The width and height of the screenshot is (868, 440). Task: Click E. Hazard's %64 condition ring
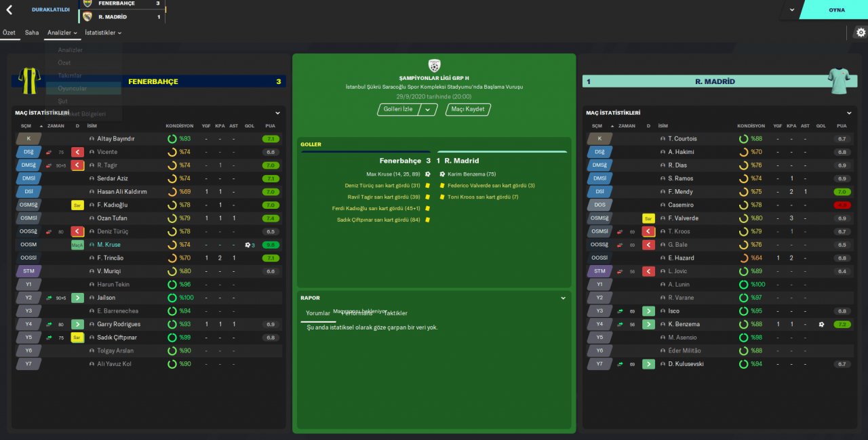point(744,258)
